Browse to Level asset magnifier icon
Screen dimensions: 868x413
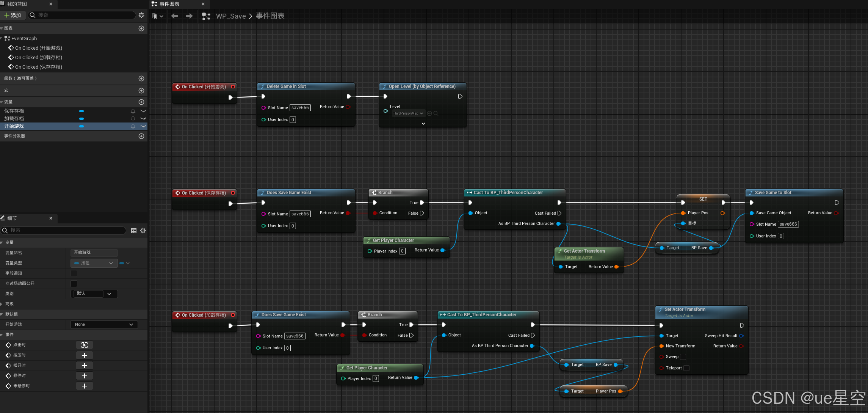coord(436,113)
